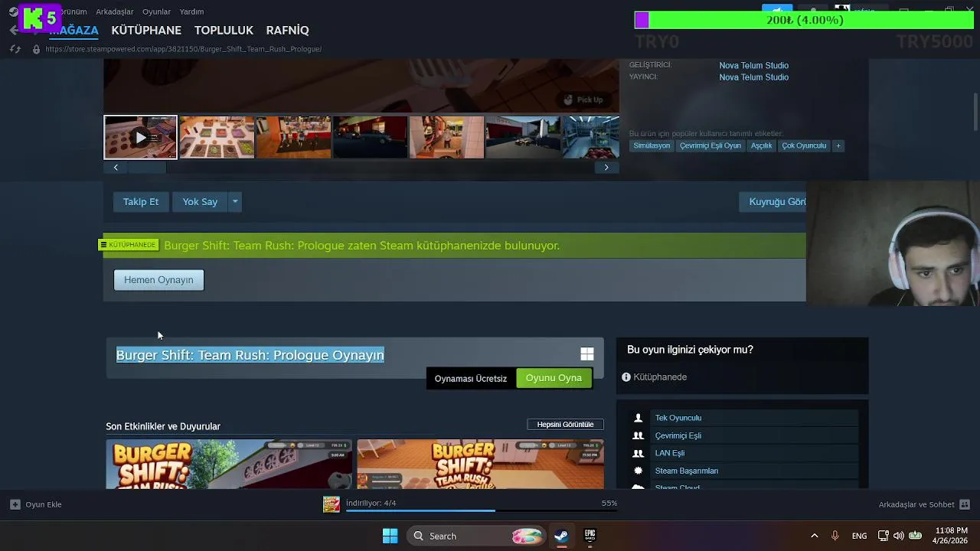980x551 pixels.
Task: Expand more tags with the plus button
Action: 838,145
